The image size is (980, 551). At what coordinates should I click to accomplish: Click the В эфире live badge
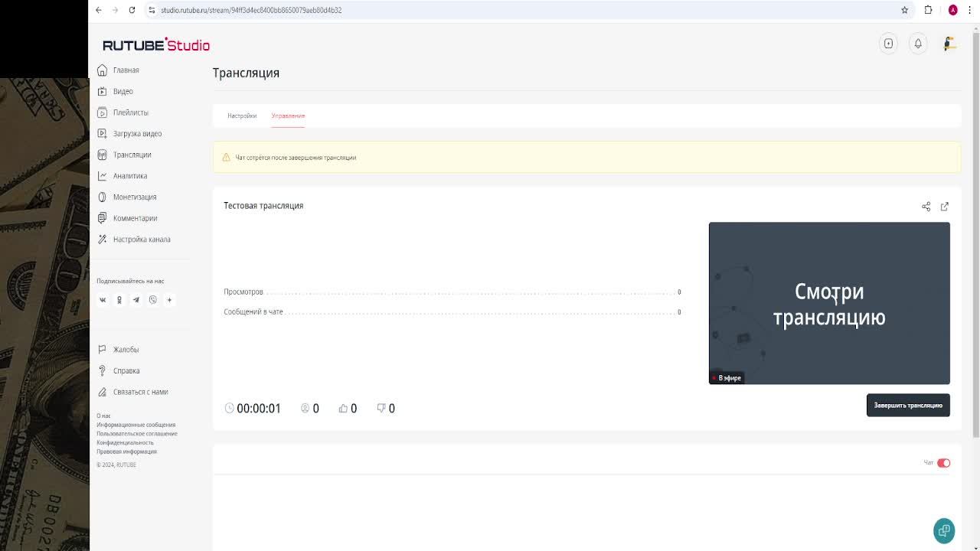pos(727,378)
